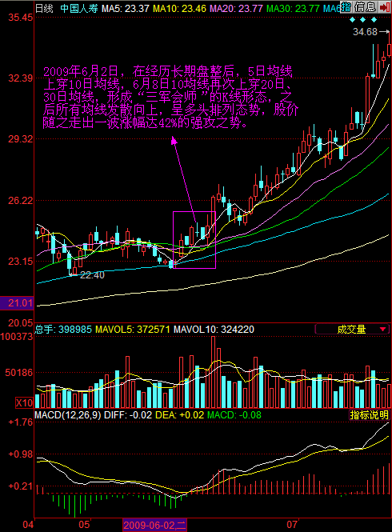Click the 中国人寿 stock name
The height and width of the screenshot is (532, 392).
coord(79,8)
